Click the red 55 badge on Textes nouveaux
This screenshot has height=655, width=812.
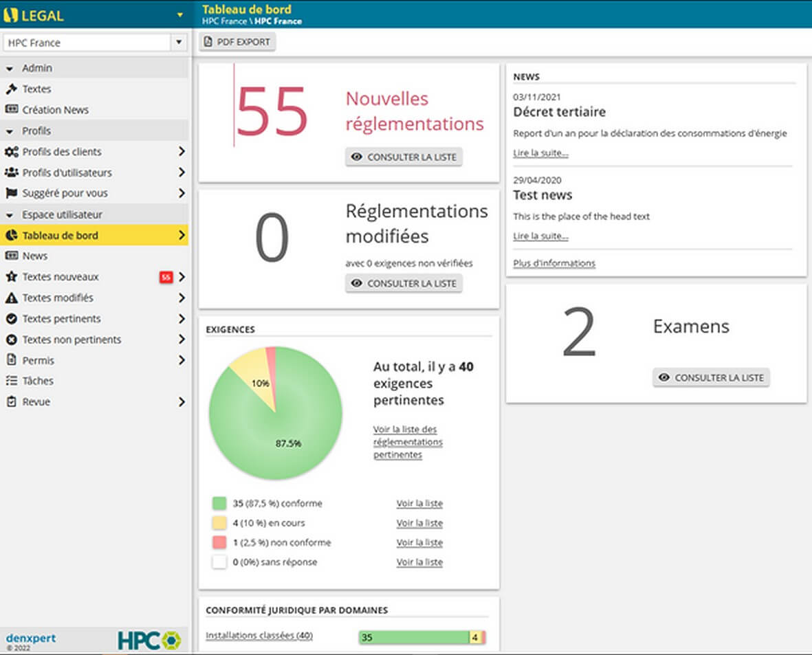pyautogui.click(x=166, y=277)
